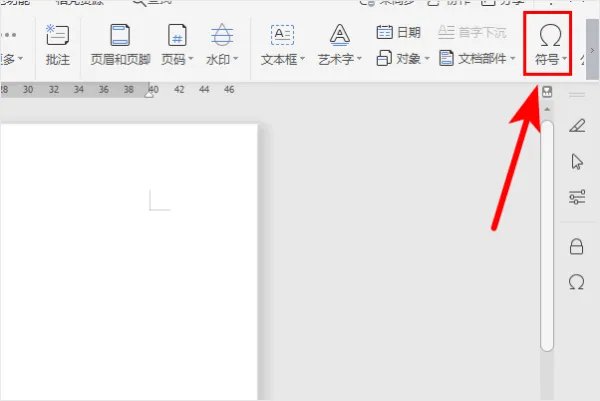Expand the 水印 dropdown arrow
The width and height of the screenshot is (600, 401).
[236, 59]
